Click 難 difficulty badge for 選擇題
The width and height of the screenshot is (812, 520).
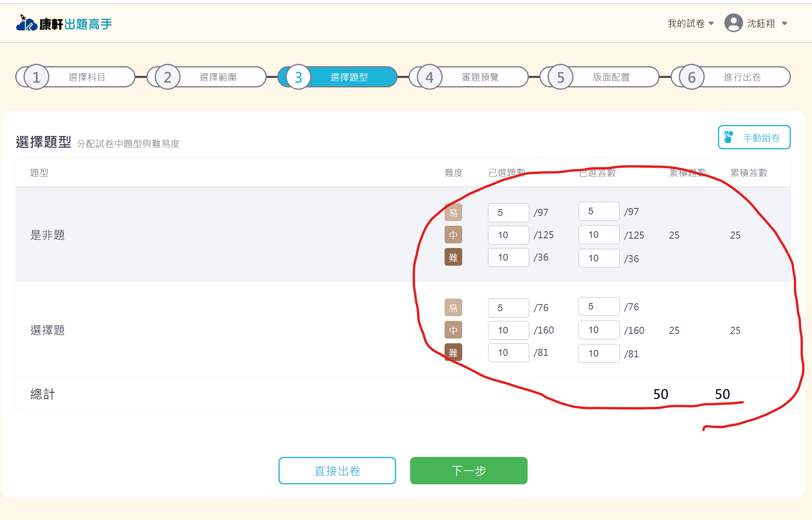click(x=453, y=352)
